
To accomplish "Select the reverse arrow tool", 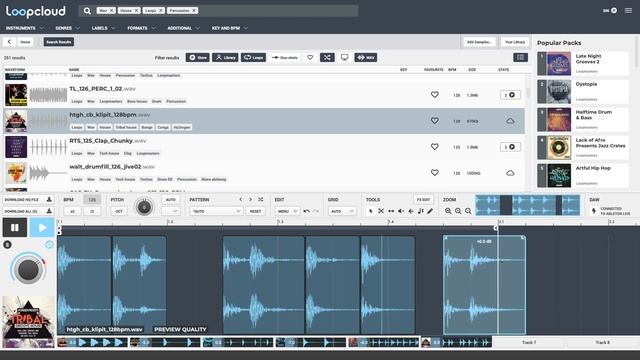I will point(411,211).
